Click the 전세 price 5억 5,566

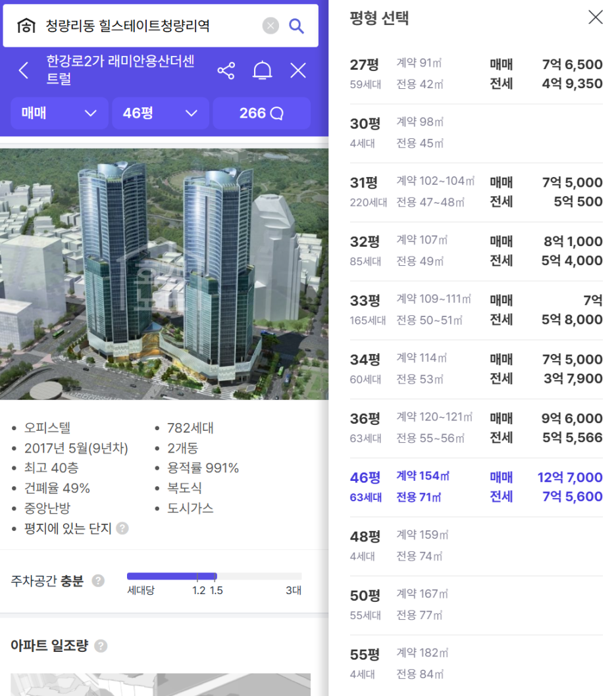point(573,437)
